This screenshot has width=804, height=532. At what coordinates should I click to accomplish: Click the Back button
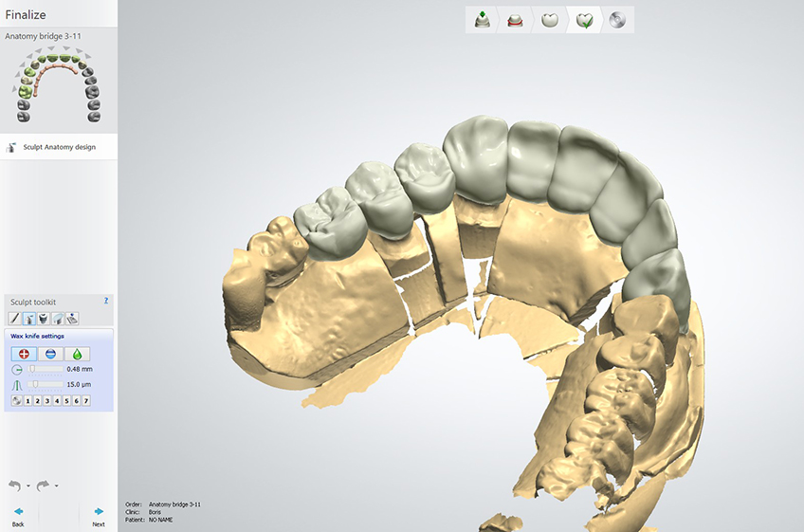tap(18, 517)
